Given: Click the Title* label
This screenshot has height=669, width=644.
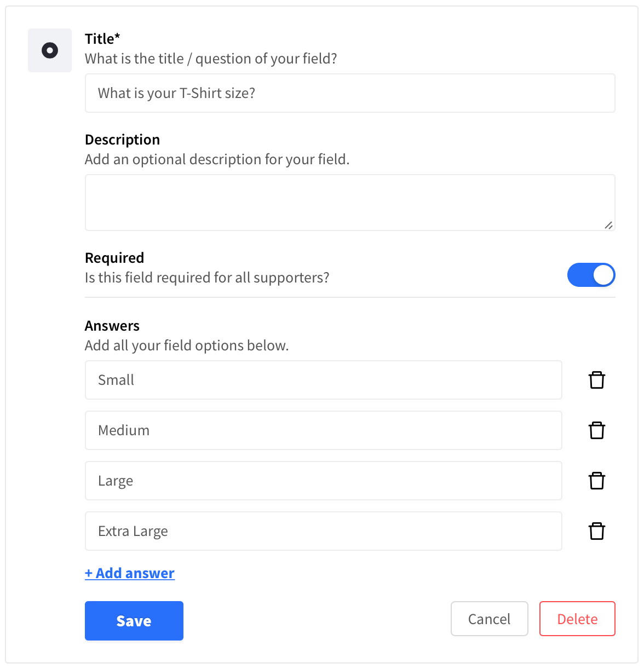Looking at the screenshot, I should click(x=102, y=39).
